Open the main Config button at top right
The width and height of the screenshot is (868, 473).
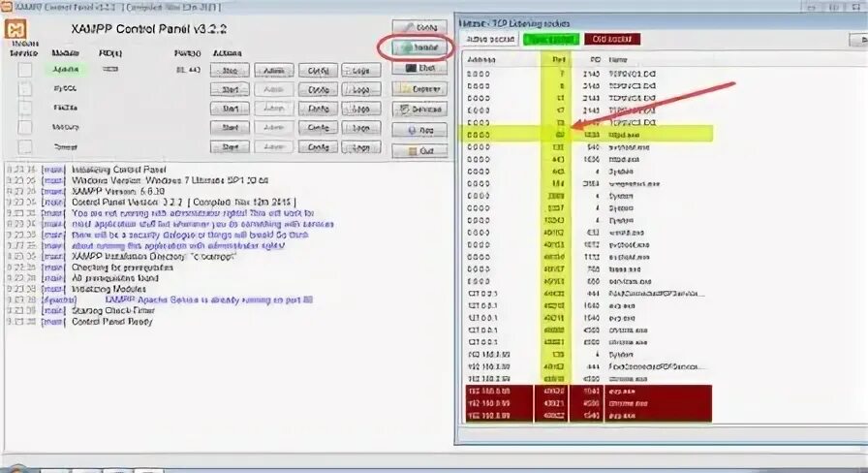click(419, 27)
